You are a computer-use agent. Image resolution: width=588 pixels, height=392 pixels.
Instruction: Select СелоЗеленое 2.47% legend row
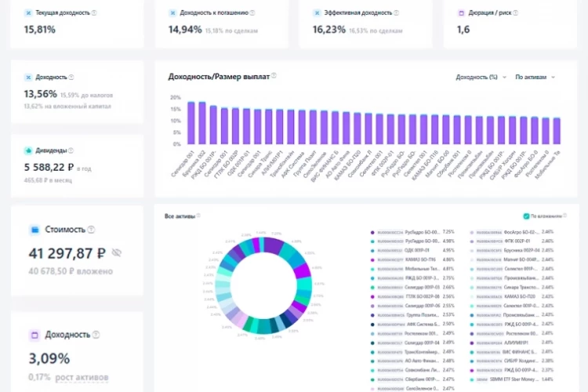click(x=412, y=389)
